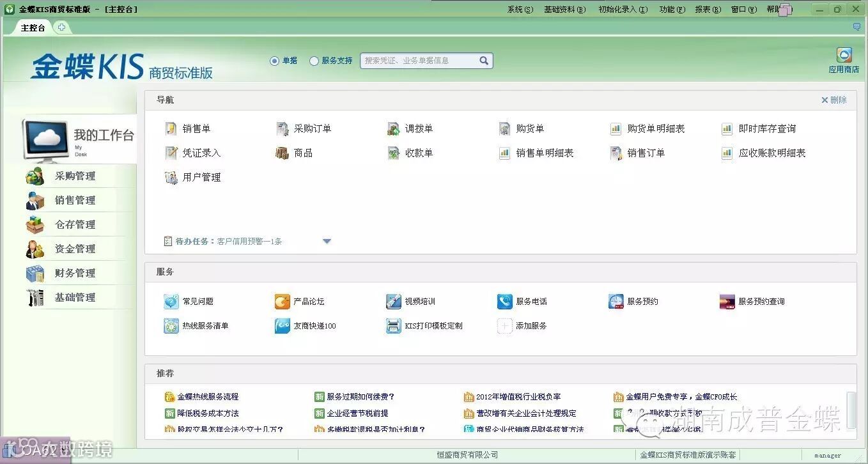Open the 基础资料(B) menu
The height and width of the screenshot is (464, 868).
(564, 10)
